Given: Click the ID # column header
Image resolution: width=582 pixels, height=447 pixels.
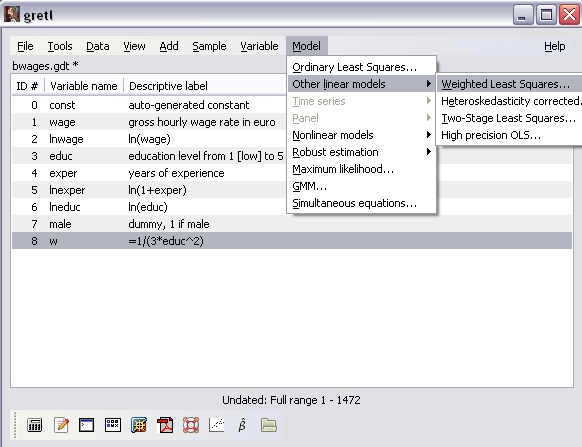Looking at the screenshot, I should (27, 86).
